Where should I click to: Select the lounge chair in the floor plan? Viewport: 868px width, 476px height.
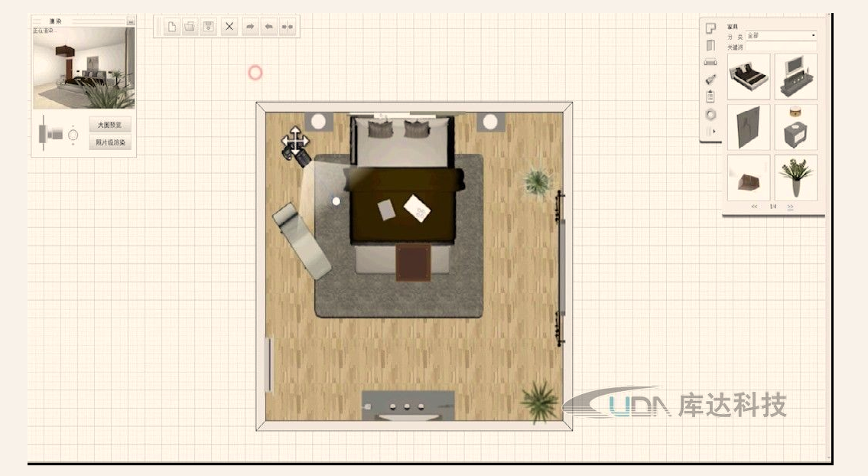coord(301,240)
